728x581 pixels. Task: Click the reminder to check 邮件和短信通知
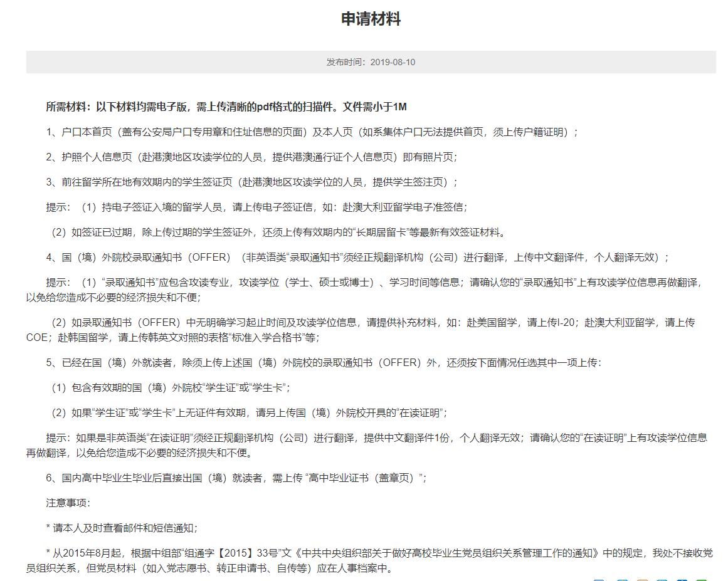[122, 528]
